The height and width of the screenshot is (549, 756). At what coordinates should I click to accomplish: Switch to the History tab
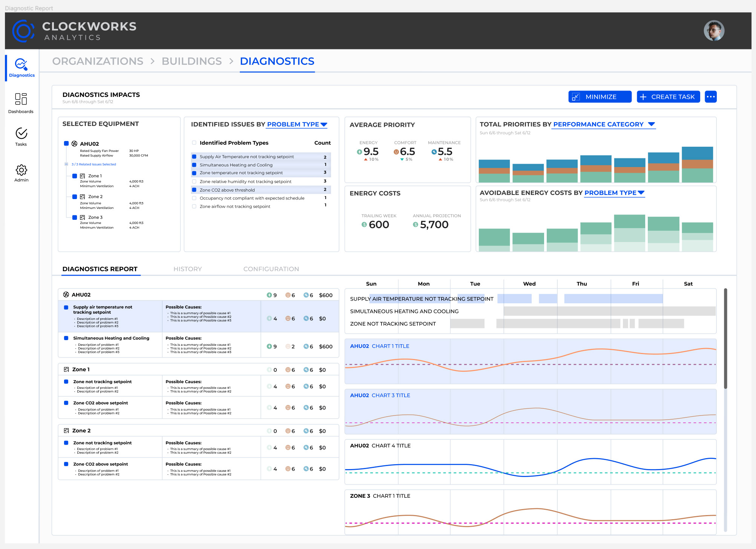pyautogui.click(x=187, y=269)
